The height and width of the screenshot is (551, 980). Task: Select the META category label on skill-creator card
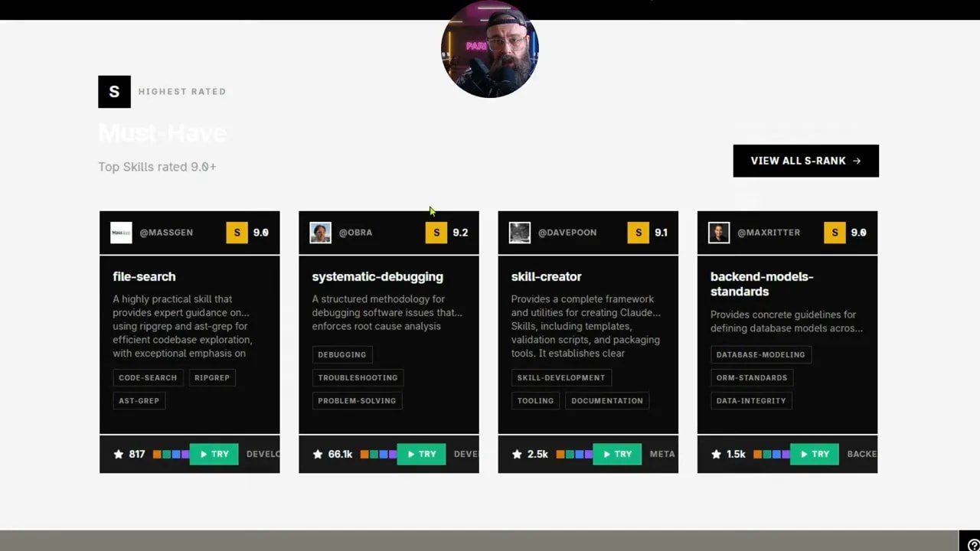point(661,454)
